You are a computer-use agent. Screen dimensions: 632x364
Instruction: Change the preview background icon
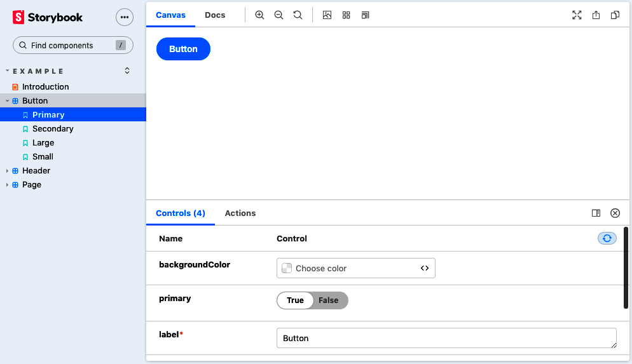pyautogui.click(x=327, y=15)
